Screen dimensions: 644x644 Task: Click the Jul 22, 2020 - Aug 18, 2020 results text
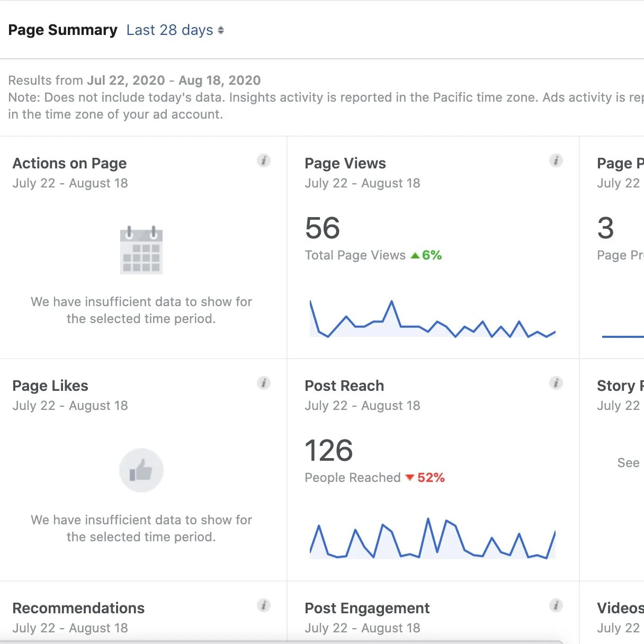174,80
